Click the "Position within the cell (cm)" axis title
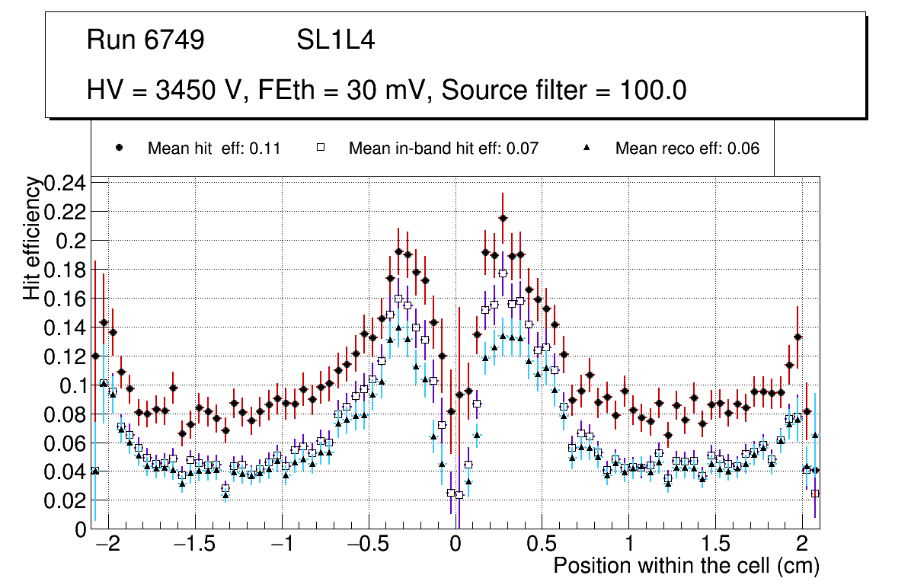This screenshot has width=911, height=588. 686,566
